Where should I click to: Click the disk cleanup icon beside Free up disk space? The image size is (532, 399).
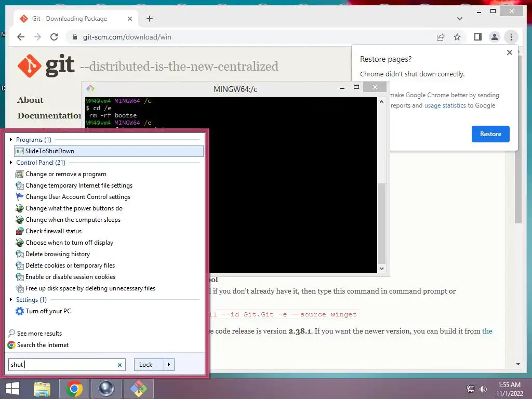(x=20, y=288)
